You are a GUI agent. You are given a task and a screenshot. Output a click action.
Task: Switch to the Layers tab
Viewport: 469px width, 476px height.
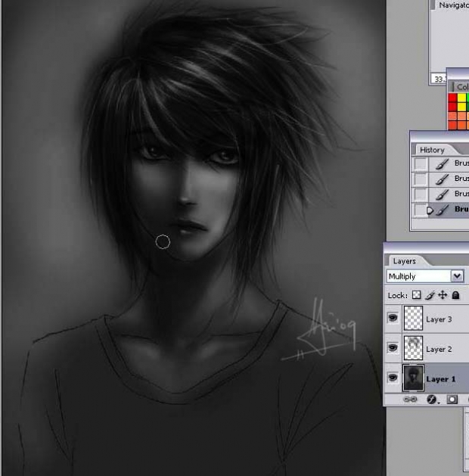click(405, 261)
